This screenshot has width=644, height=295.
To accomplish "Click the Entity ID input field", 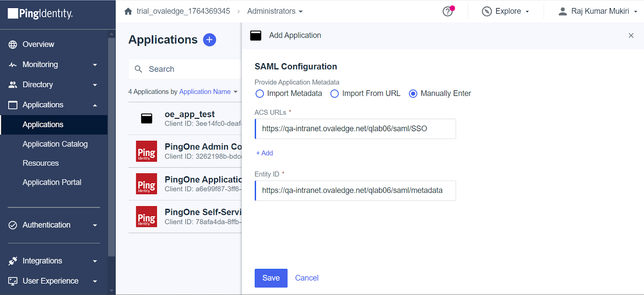I will tap(355, 190).
